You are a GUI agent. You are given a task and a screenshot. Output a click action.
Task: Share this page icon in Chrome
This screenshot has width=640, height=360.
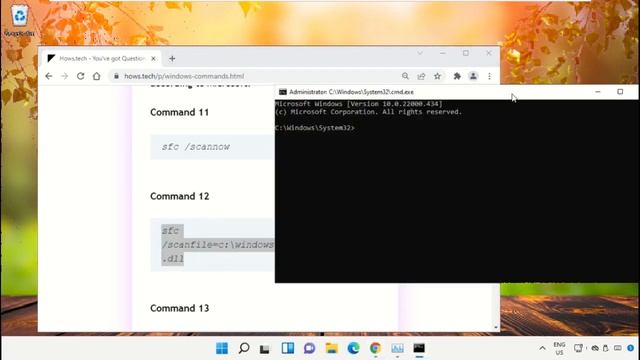point(421,76)
